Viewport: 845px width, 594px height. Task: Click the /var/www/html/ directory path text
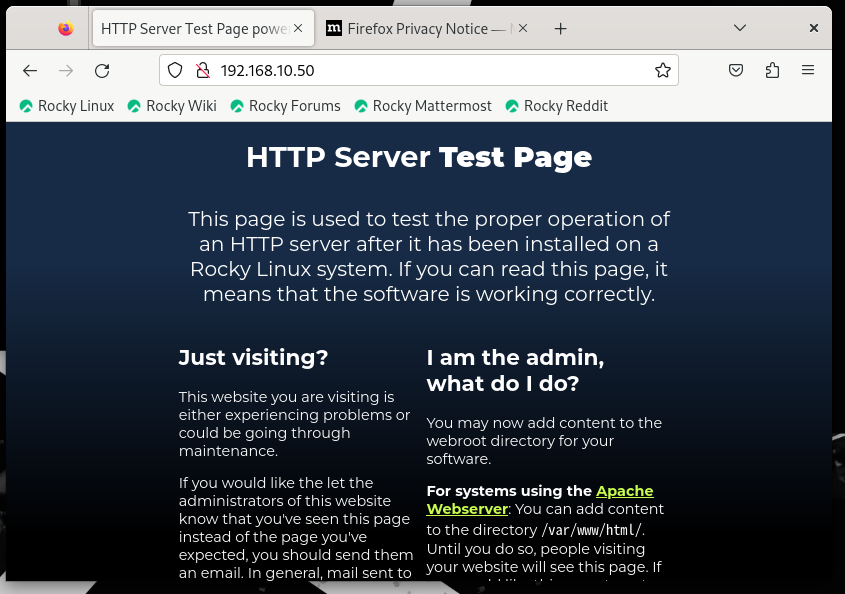click(x=591, y=530)
